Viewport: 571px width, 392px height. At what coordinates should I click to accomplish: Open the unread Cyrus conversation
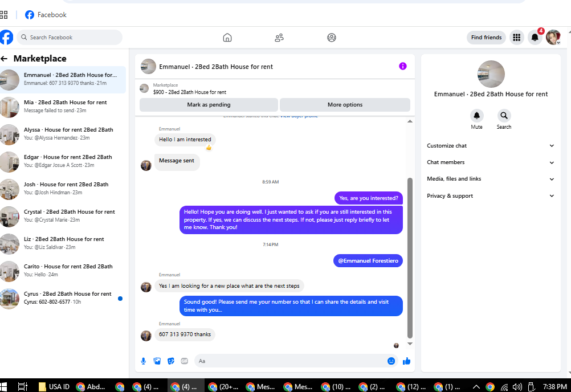click(63, 298)
